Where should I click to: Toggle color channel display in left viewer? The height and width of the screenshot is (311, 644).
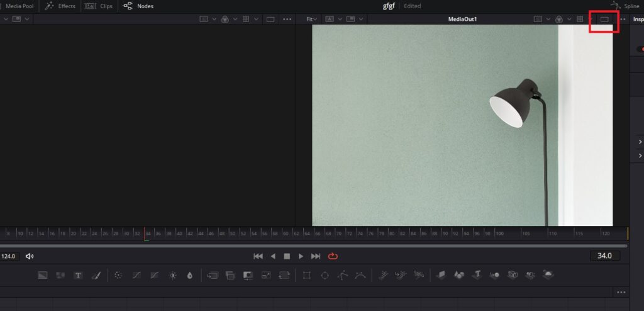click(x=225, y=19)
